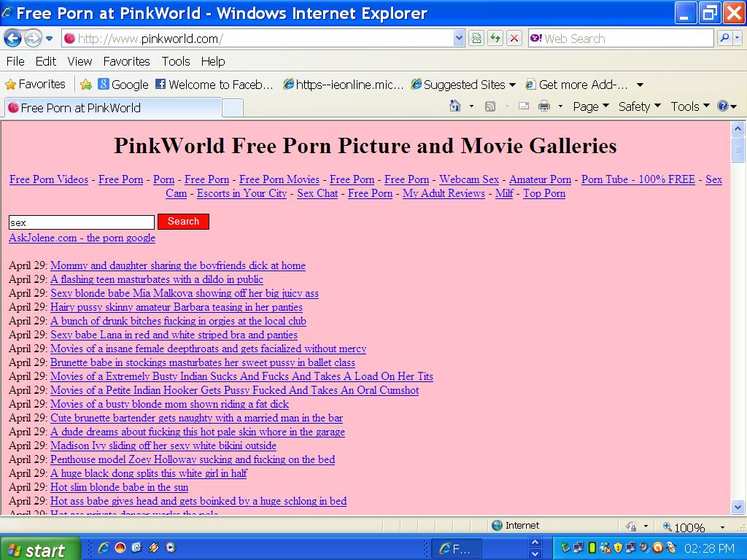Open the Print options dropdown arrow
The width and height of the screenshot is (747, 560).
pos(560,106)
